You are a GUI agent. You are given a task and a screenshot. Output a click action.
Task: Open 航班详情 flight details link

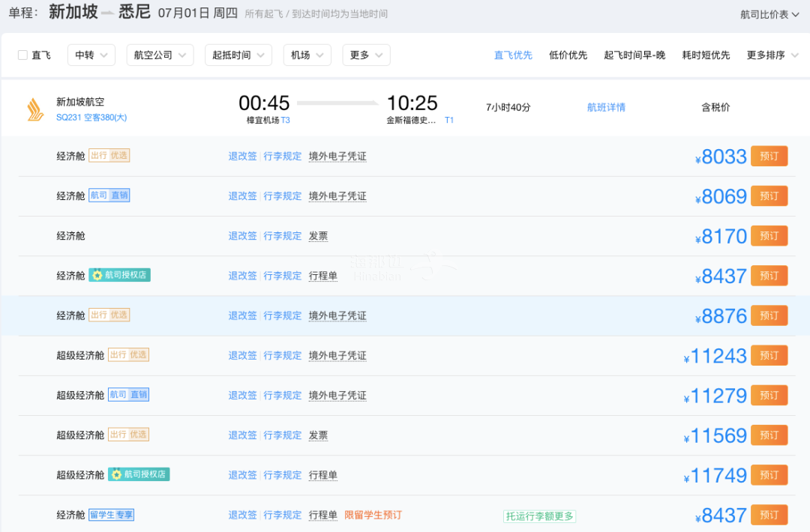(606, 107)
